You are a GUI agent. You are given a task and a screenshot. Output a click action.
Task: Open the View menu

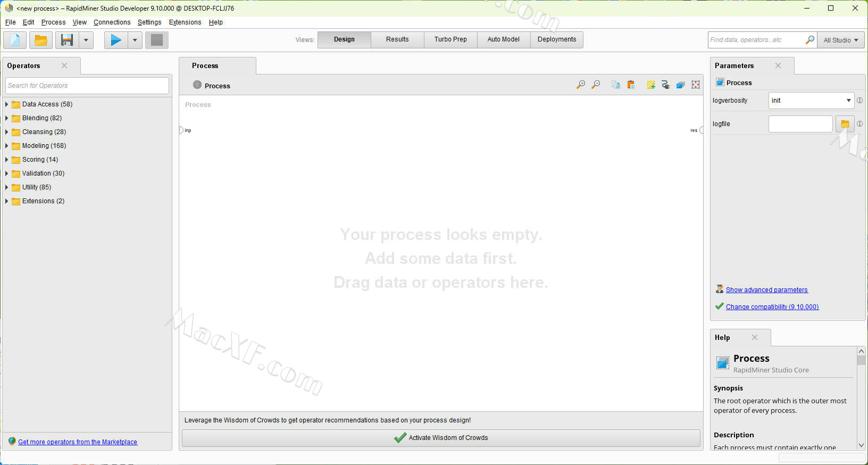click(79, 22)
